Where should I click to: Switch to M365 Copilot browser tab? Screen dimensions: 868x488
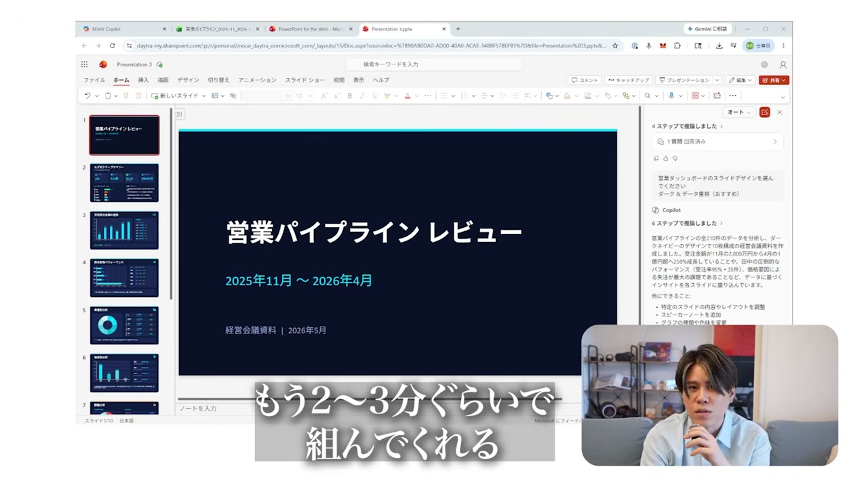click(x=123, y=29)
